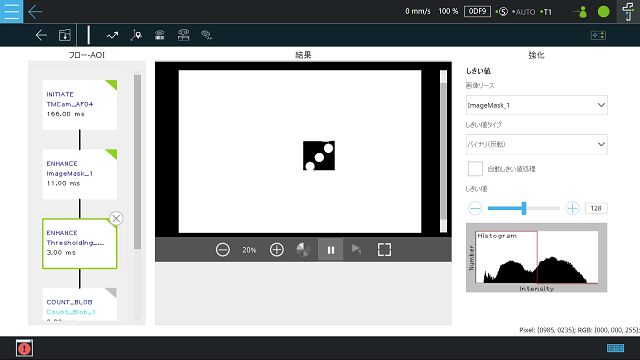Select the Enhance chart-line toolbar icon
Viewport: 640px width, 360px height.
point(112,36)
